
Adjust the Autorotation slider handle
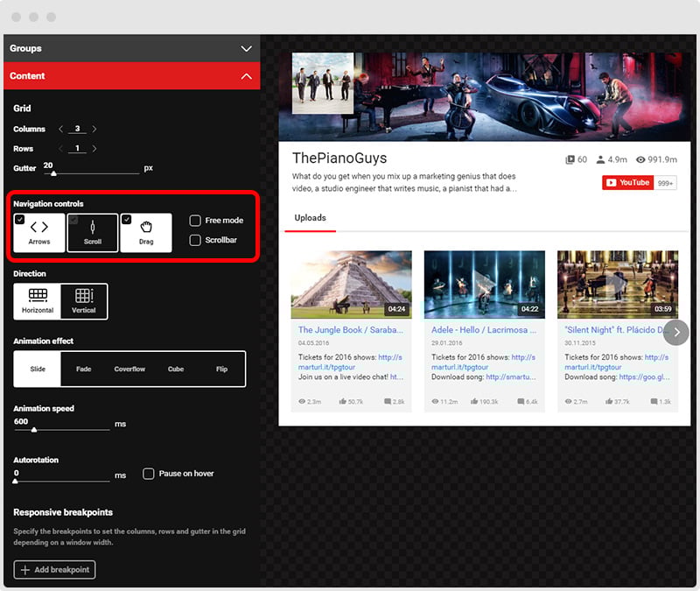coord(15,481)
